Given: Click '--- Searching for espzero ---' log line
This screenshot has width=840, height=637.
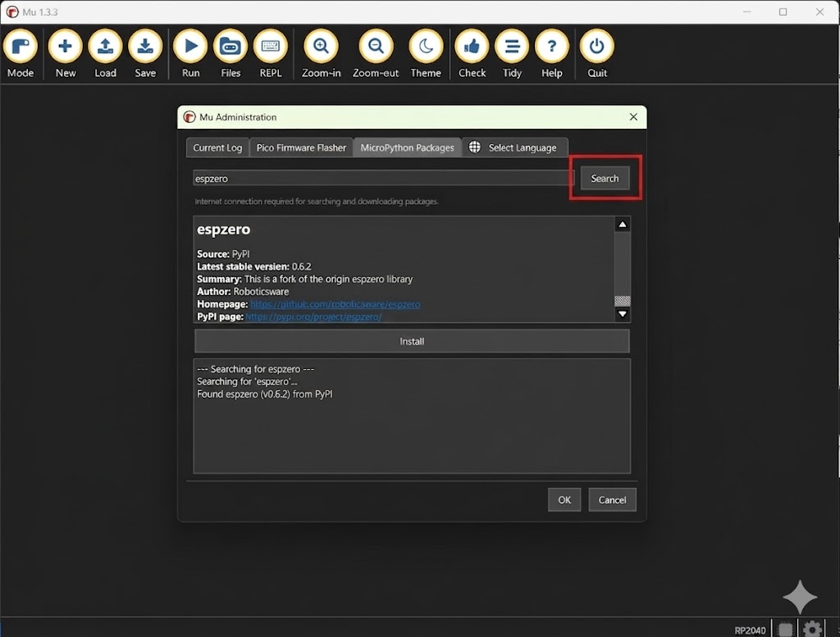Looking at the screenshot, I should [x=256, y=369].
